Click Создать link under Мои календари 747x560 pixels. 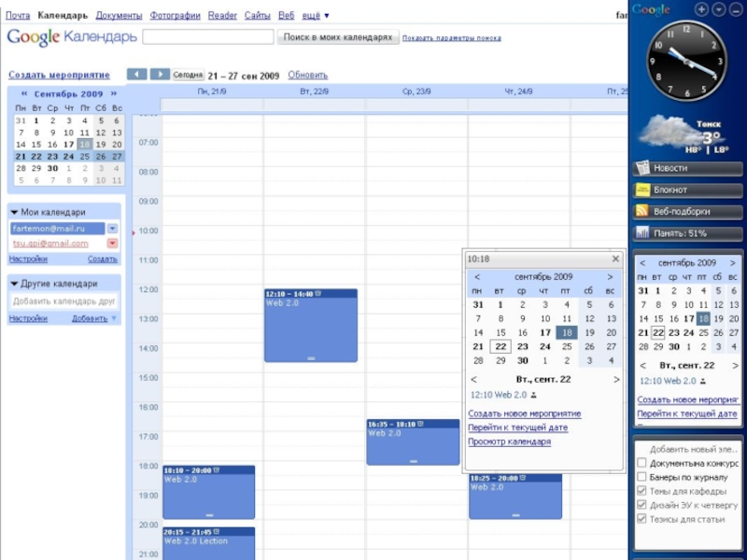(x=103, y=259)
